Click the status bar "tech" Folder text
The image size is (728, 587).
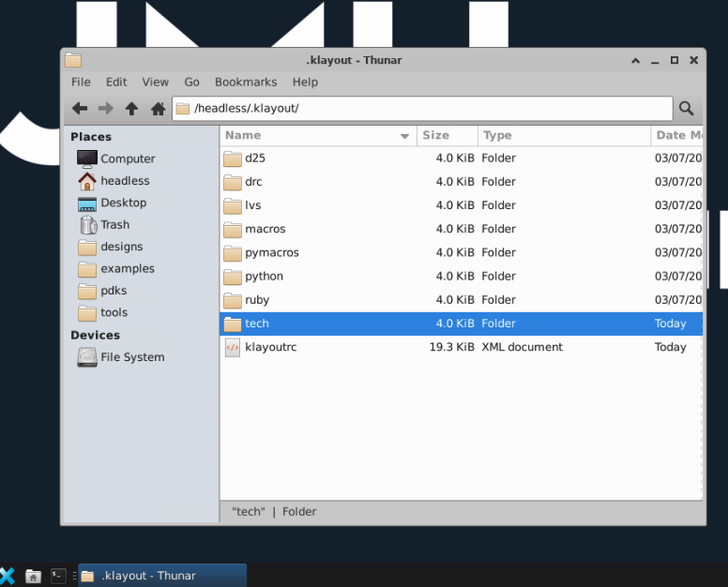point(274,512)
